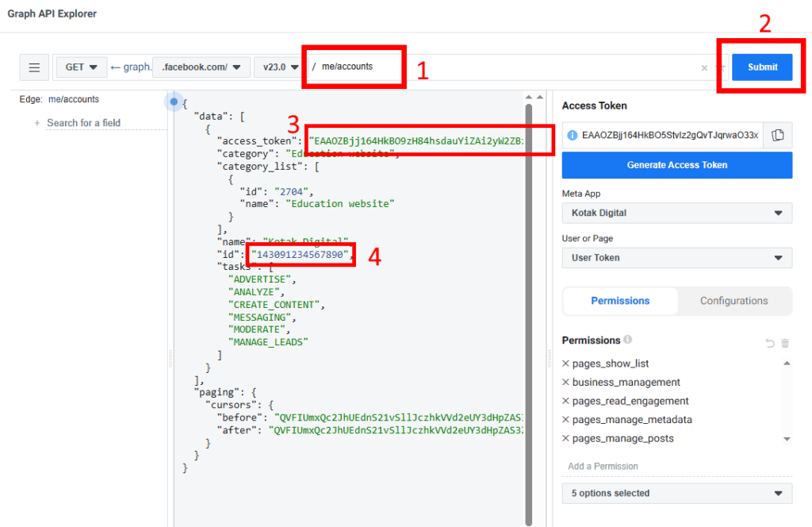The height and width of the screenshot is (527, 812).
Task: Click the "Education website" name value
Action: (340, 204)
